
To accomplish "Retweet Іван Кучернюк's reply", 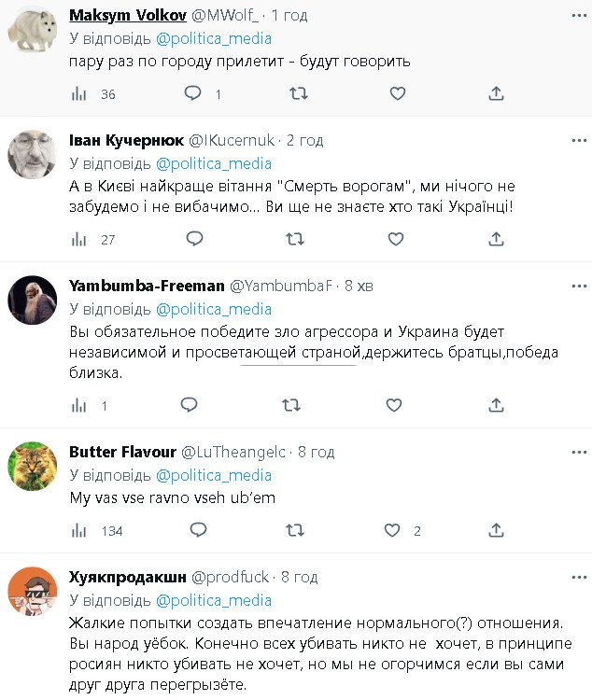I will 295,239.
